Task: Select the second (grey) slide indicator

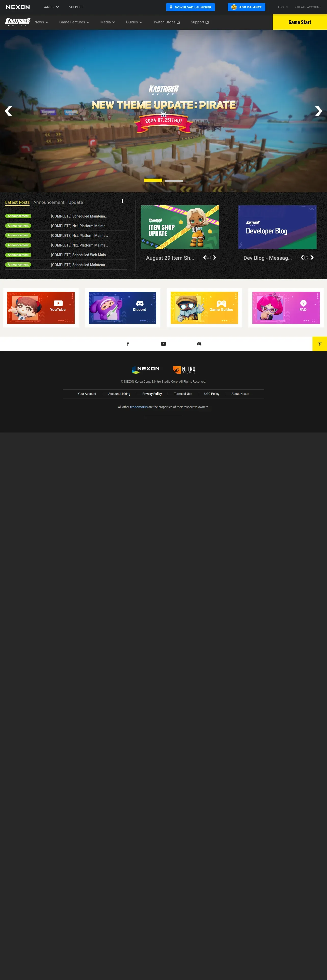Action: click(174, 181)
